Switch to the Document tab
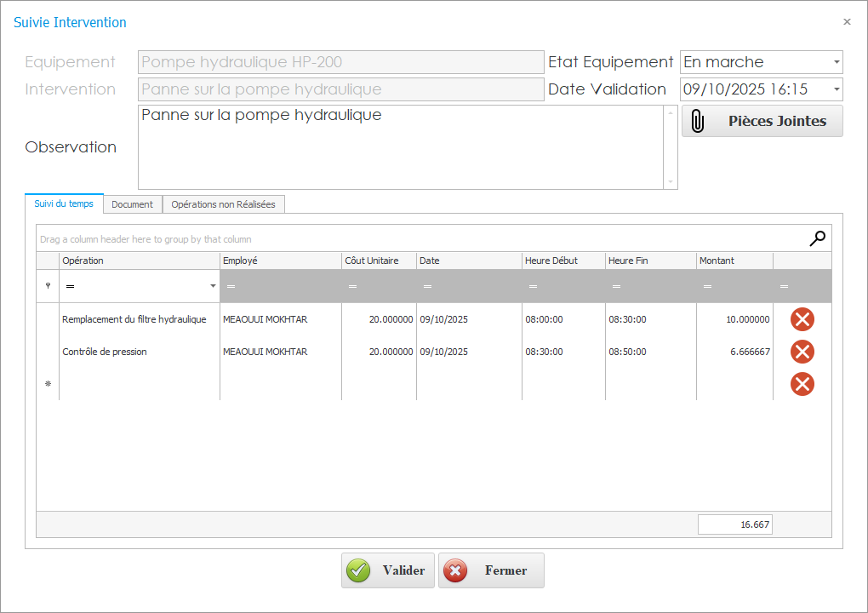The image size is (868, 613). (132, 204)
